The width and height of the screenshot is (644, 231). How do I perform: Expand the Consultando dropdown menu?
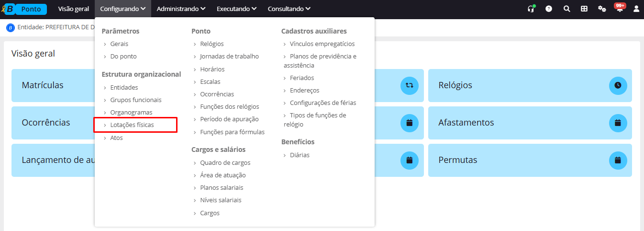point(289,9)
